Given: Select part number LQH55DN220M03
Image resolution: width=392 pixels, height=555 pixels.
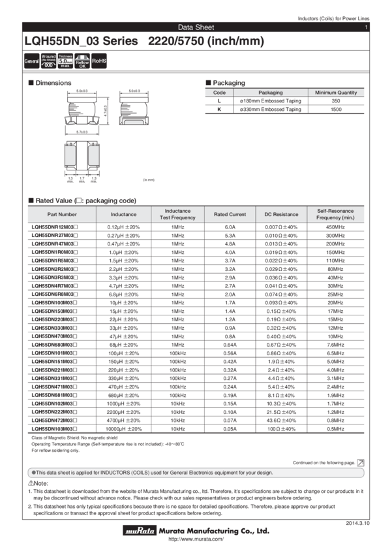Looking at the screenshot, I should [x=54, y=320].
